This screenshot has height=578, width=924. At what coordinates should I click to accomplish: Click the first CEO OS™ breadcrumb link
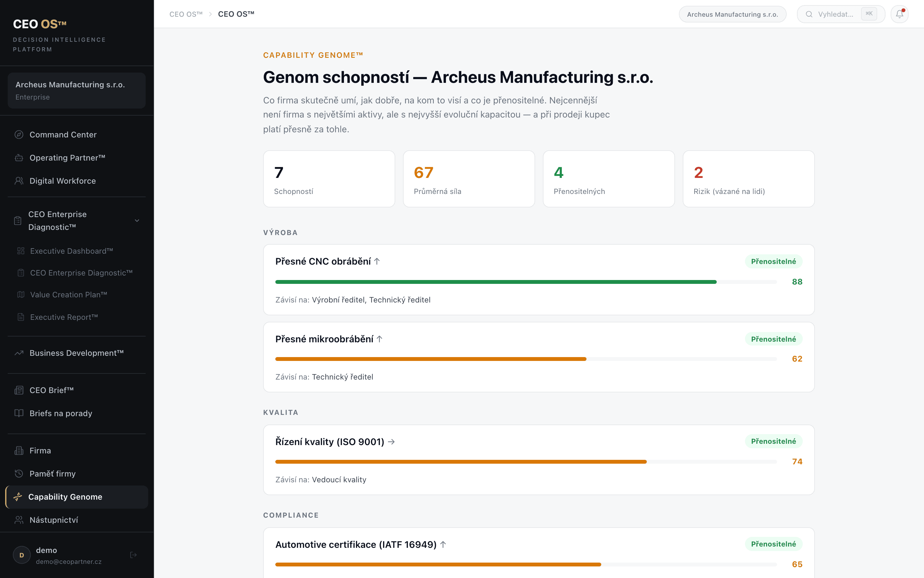186,14
